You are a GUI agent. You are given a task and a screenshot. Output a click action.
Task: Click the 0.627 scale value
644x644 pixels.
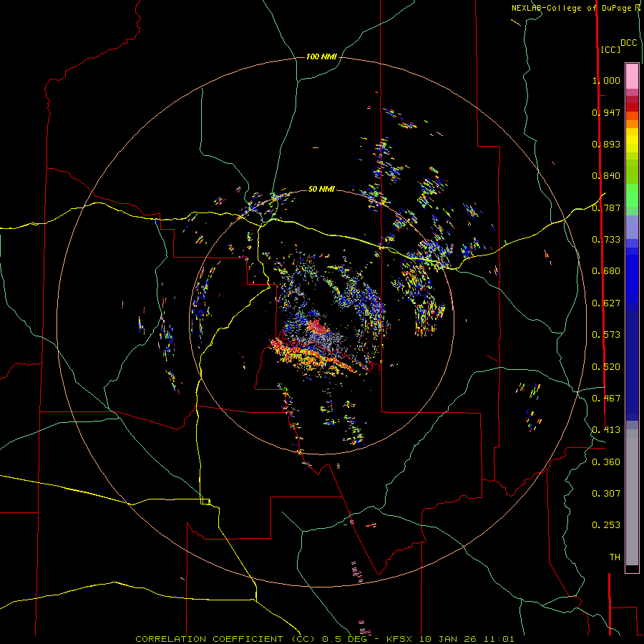pos(606,303)
